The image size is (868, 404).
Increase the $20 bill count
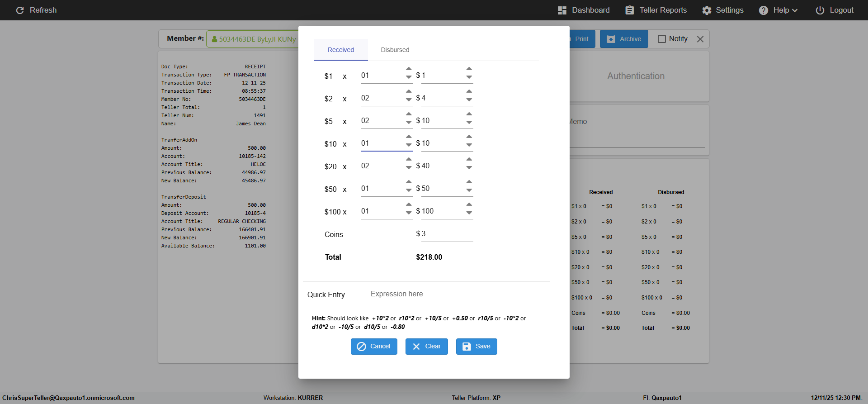409,159
